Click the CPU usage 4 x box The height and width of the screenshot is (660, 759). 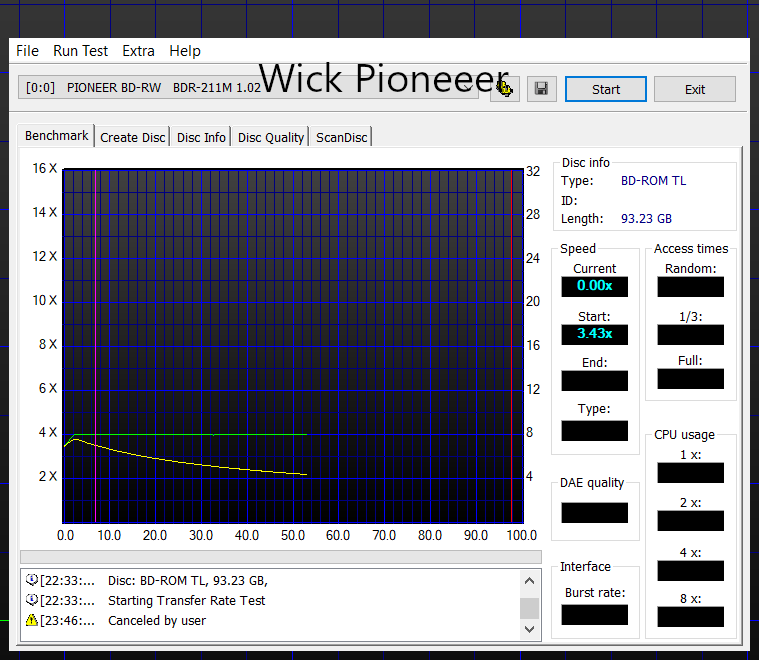690,570
